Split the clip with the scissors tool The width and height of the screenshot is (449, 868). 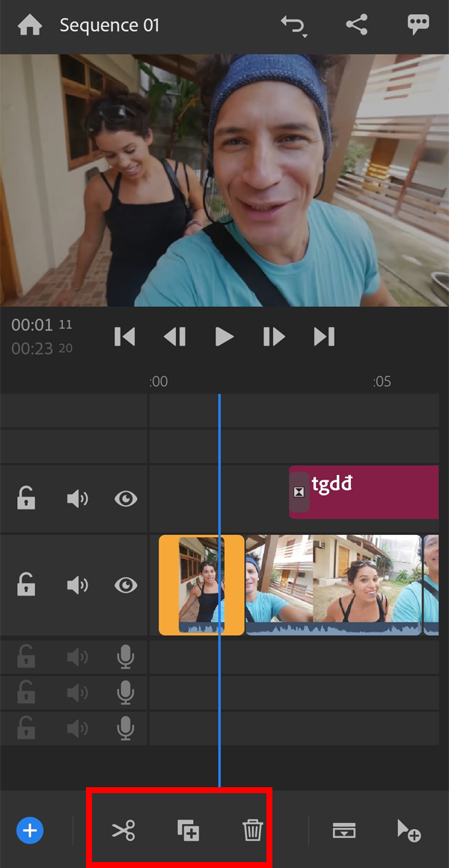[x=123, y=831]
